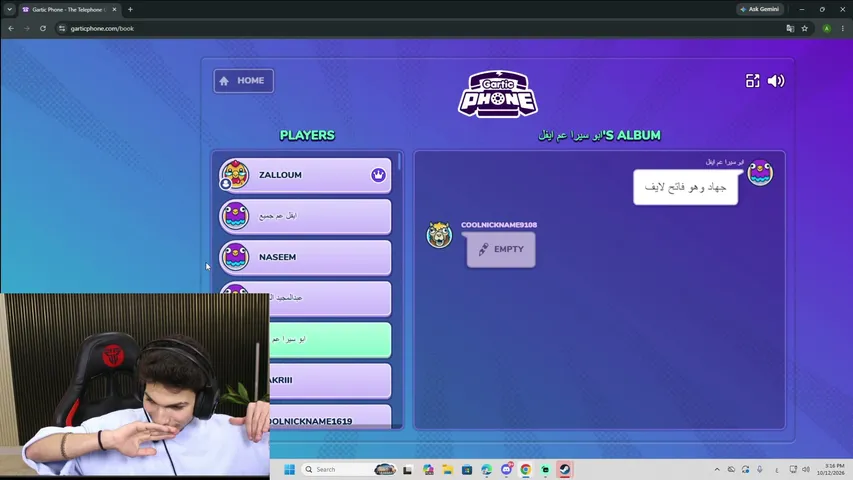View site information icon in address bar
The height and width of the screenshot is (480, 853).
click(x=62, y=28)
